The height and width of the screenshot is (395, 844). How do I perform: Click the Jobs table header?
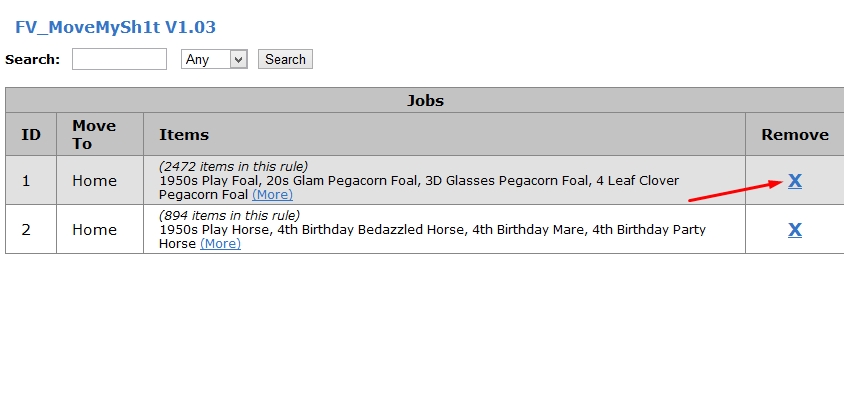tap(425, 101)
